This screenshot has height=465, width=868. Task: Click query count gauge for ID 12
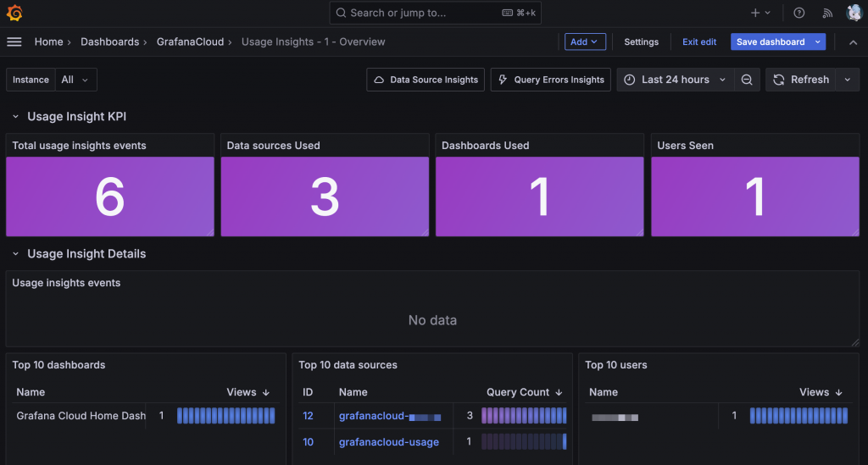click(x=524, y=416)
